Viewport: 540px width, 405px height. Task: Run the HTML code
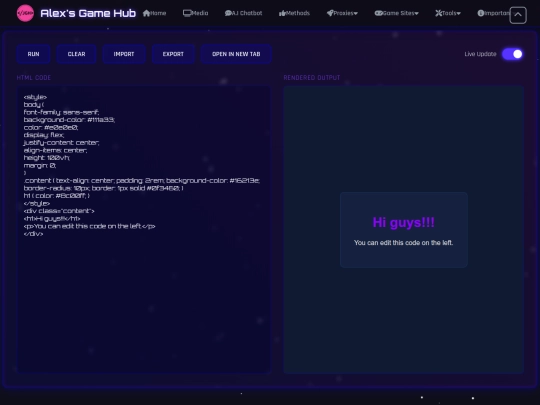33,54
